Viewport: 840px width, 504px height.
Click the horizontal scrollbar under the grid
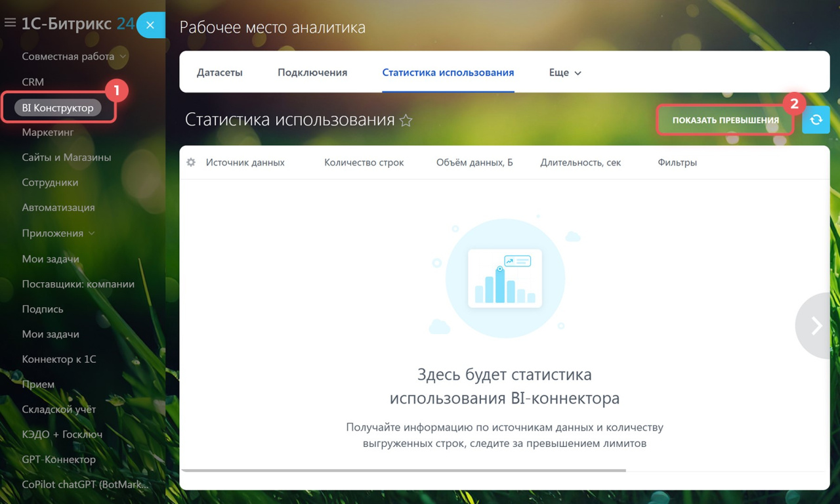coord(404,470)
